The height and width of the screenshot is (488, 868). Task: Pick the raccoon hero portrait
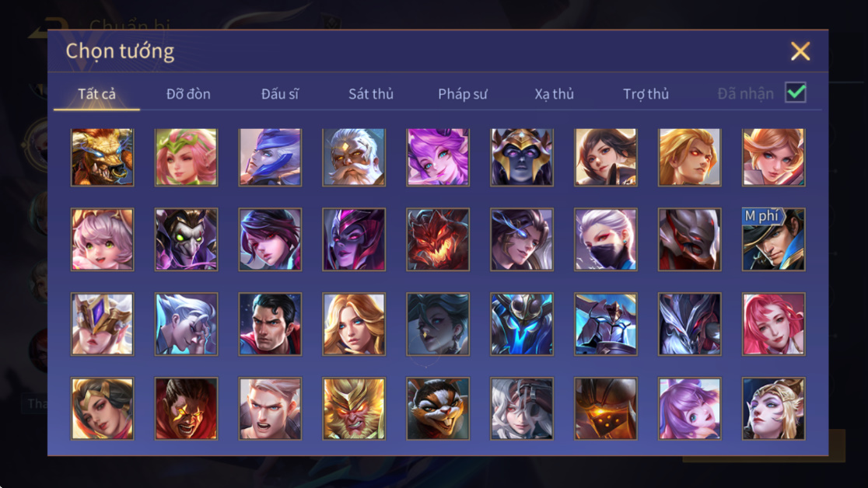pos(438,408)
